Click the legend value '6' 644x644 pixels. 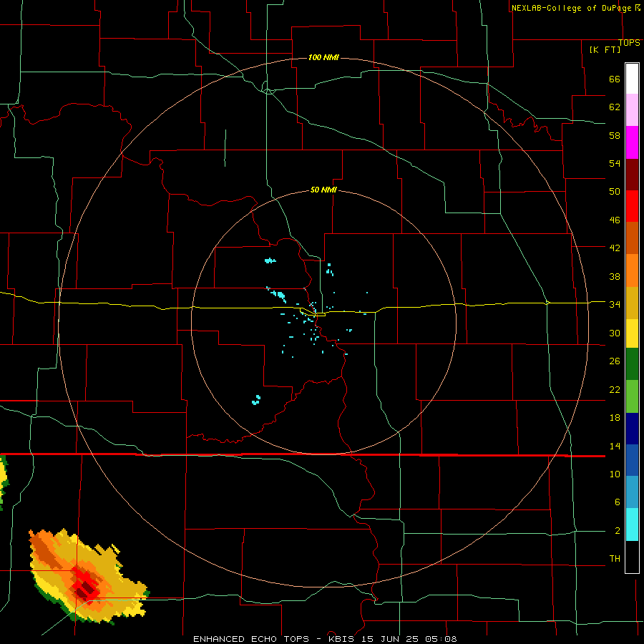point(617,502)
